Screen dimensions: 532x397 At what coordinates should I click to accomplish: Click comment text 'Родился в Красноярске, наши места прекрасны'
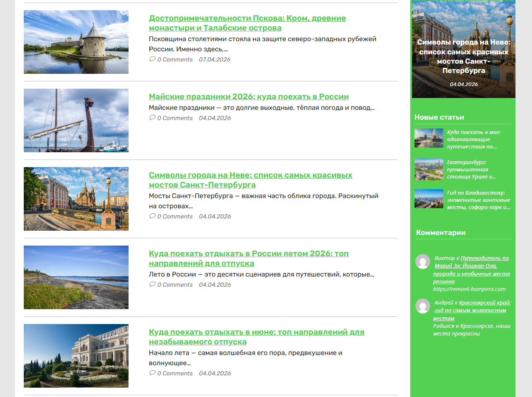[x=472, y=330]
